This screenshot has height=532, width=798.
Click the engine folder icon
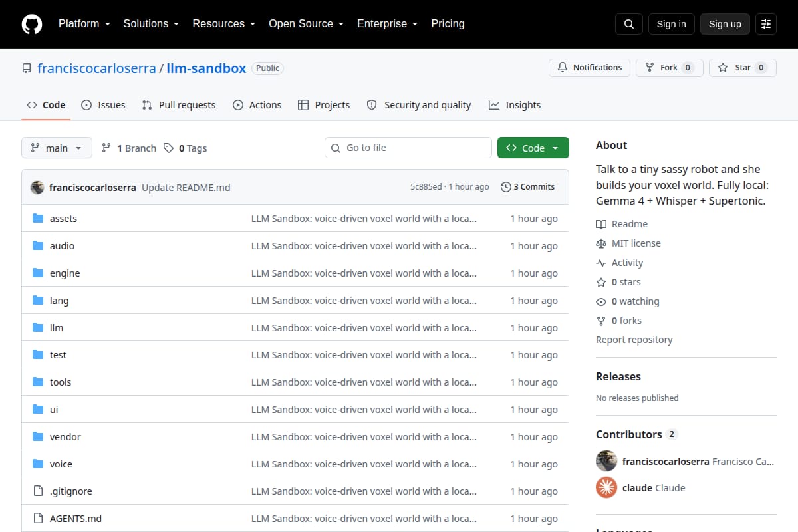[x=38, y=273]
